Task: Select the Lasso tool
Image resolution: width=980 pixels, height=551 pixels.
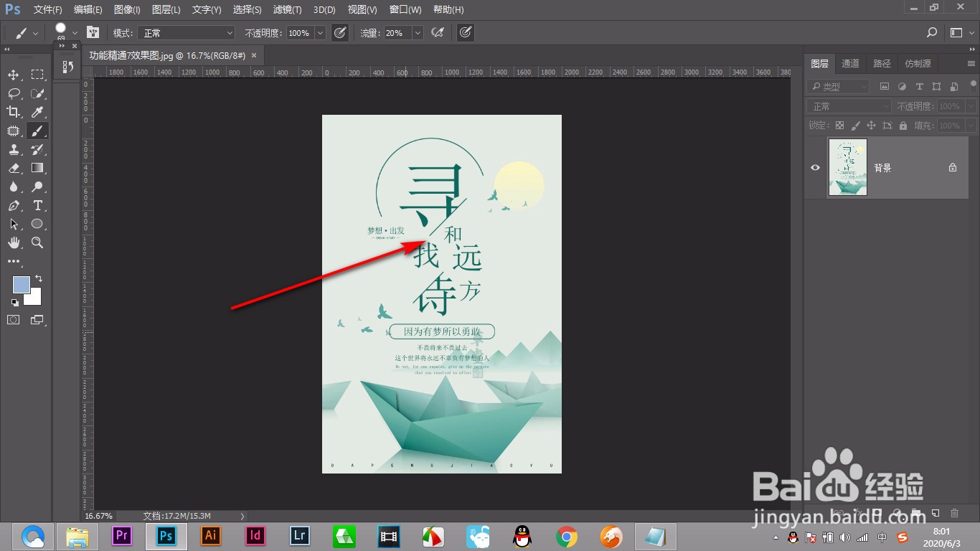Action: pyautogui.click(x=13, y=93)
